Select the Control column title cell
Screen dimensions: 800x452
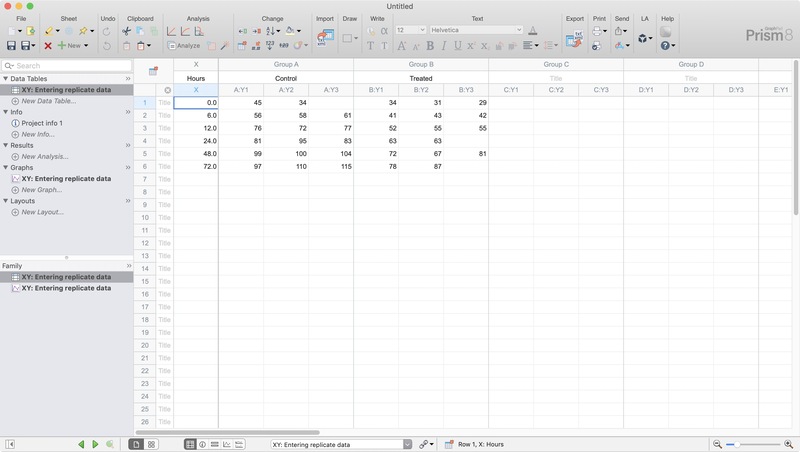[286, 78]
